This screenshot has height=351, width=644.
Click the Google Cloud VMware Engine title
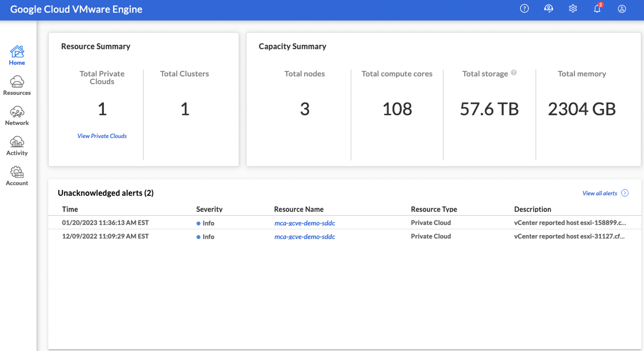(76, 9)
